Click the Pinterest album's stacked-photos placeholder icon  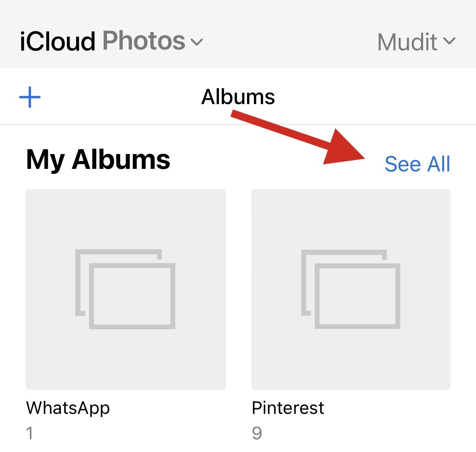pyautogui.click(x=351, y=289)
